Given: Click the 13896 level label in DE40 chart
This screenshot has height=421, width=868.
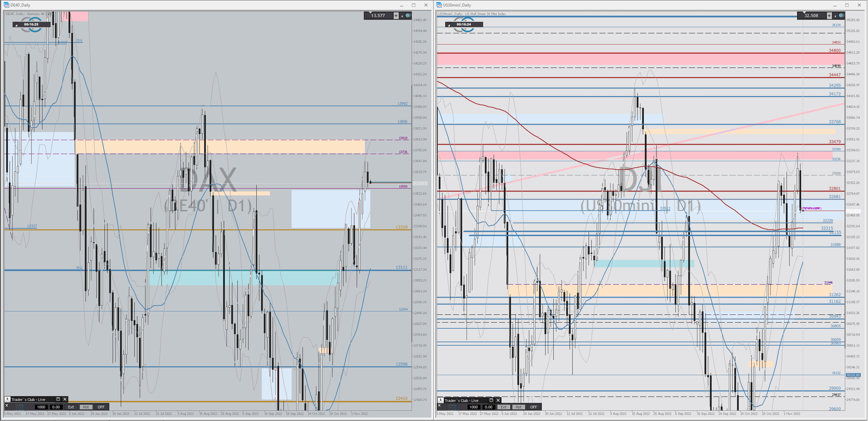Looking at the screenshot, I should pyautogui.click(x=402, y=121).
